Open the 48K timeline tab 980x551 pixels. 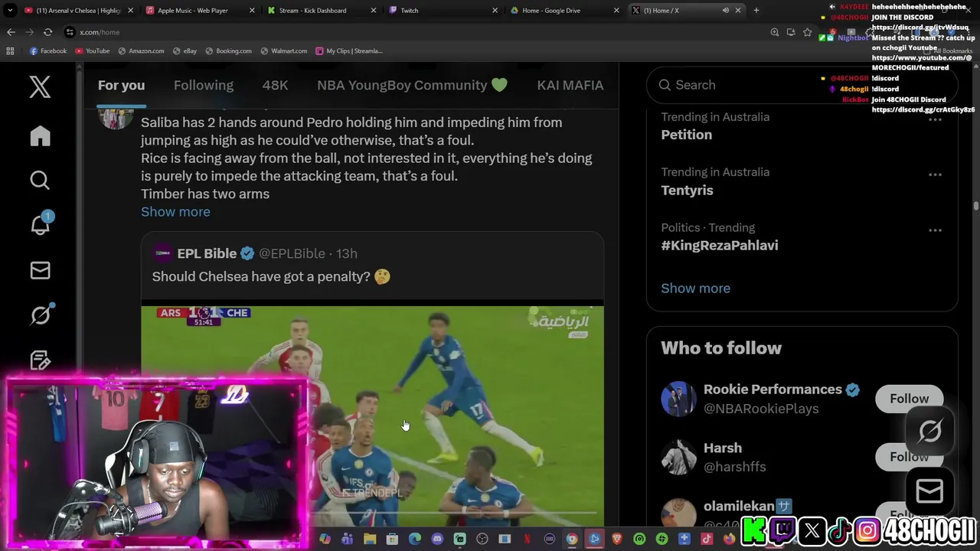pyautogui.click(x=275, y=85)
